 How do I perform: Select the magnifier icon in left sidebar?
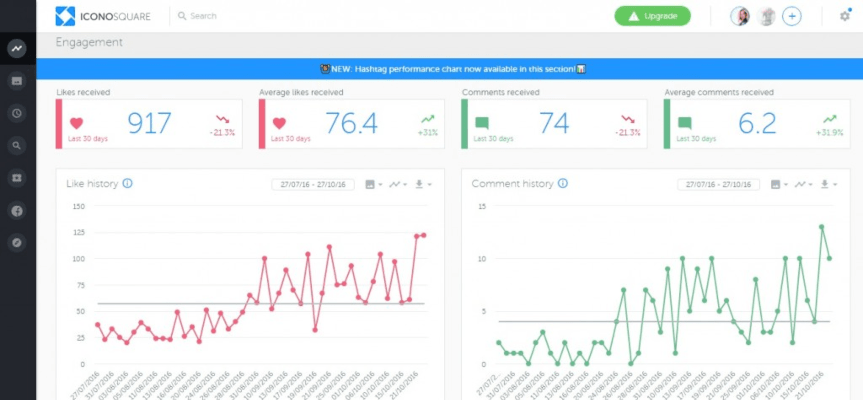point(16,146)
